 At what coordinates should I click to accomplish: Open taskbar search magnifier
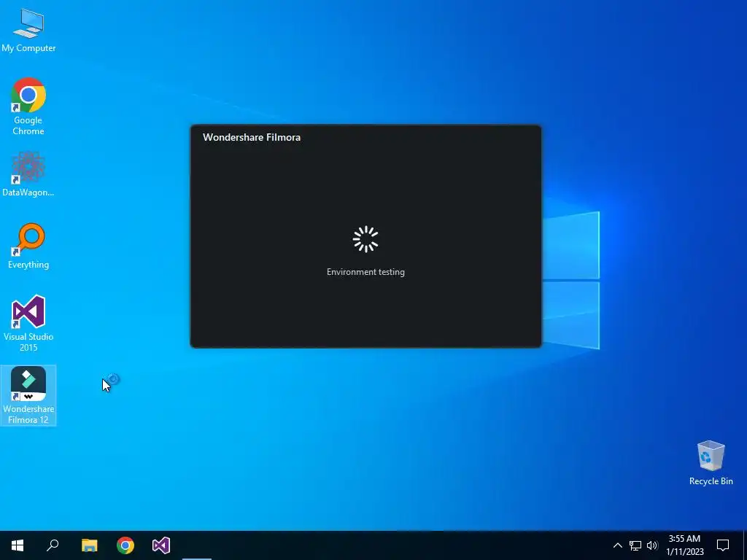[53, 545]
